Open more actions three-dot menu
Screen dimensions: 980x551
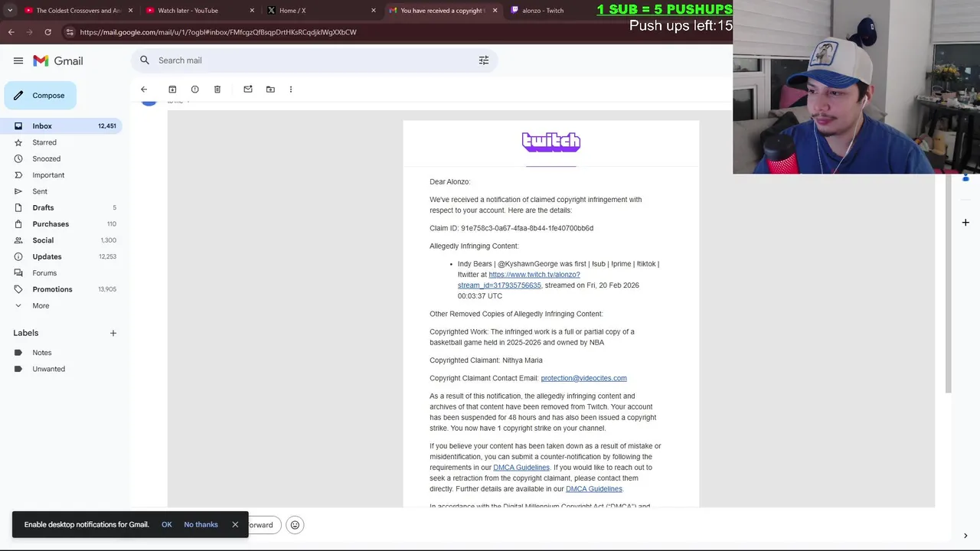click(291, 90)
